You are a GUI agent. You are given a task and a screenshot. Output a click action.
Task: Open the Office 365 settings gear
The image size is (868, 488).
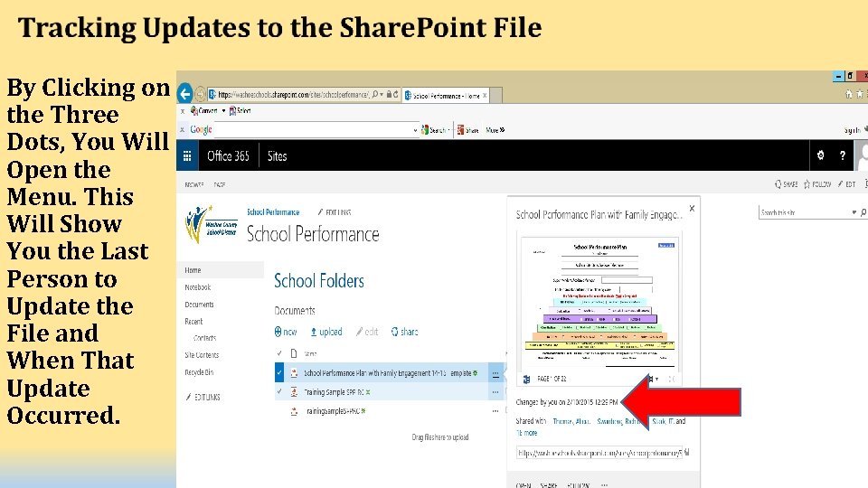[820, 155]
